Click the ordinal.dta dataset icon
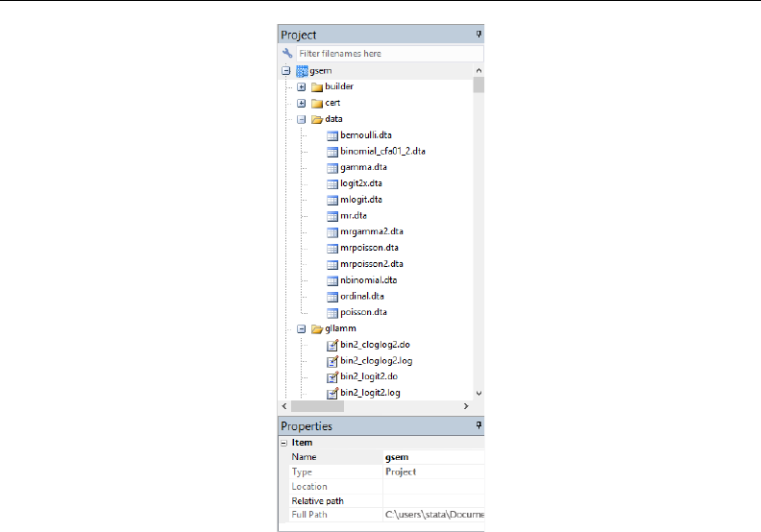This screenshot has width=761, height=532. click(x=332, y=297)
